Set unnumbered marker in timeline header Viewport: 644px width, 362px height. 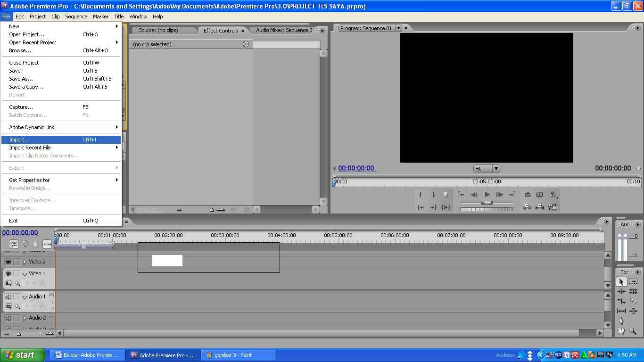(35, 244)
